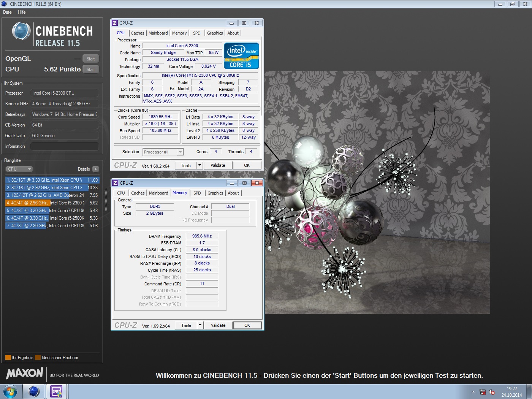Click OK in upper CPU-Z window
532x399 pixels.
(247, 165)
